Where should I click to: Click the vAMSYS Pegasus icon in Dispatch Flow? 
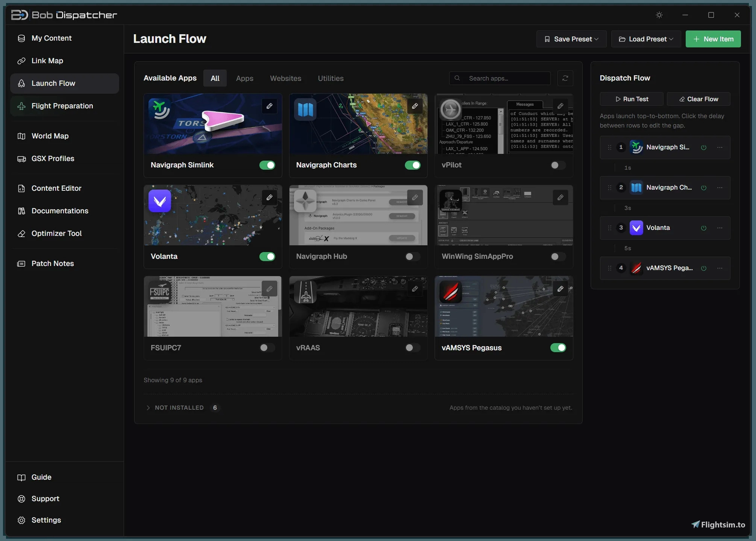(636, 268)
